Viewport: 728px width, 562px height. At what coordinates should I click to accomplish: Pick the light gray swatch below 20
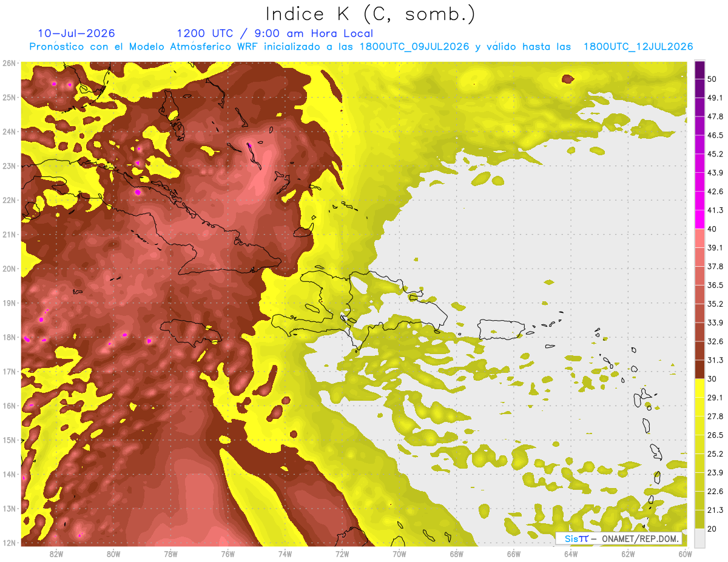(x=699, y=538)
